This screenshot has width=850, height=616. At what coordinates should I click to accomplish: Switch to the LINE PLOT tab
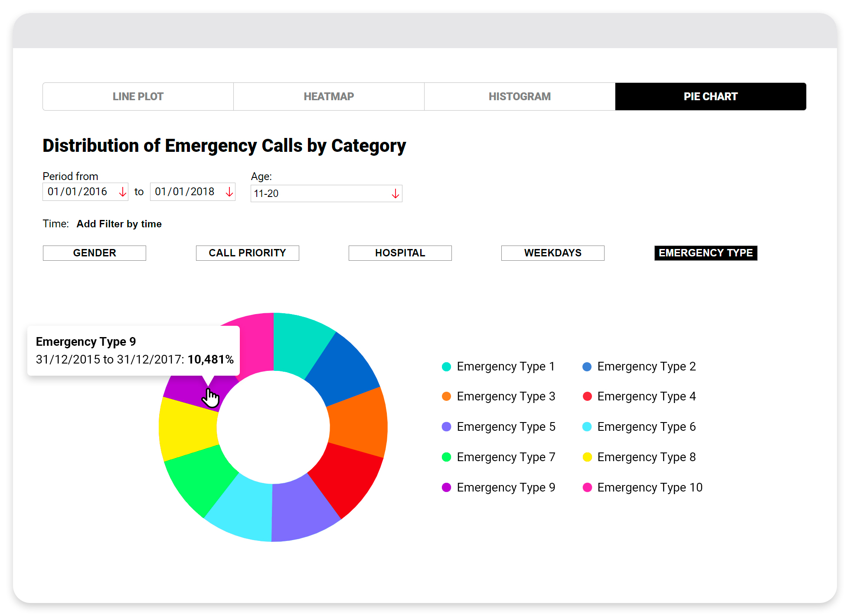pyautogui.click(x=138, y=96)
